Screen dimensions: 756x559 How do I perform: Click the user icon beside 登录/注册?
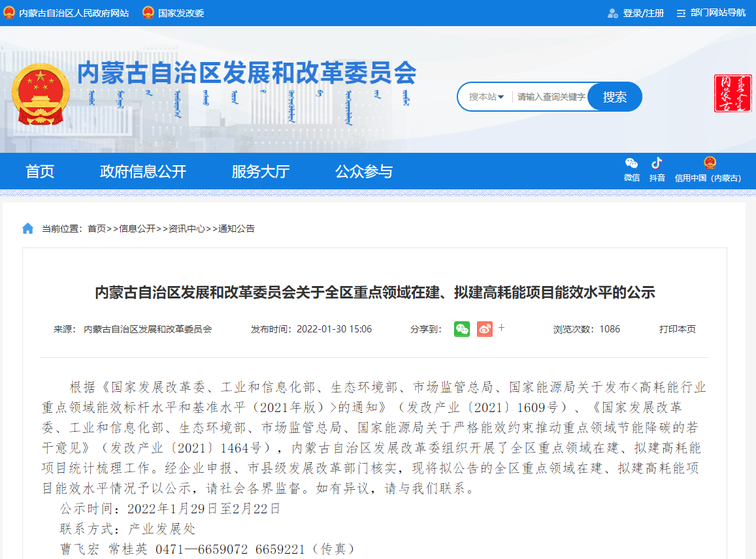(612, 13)
